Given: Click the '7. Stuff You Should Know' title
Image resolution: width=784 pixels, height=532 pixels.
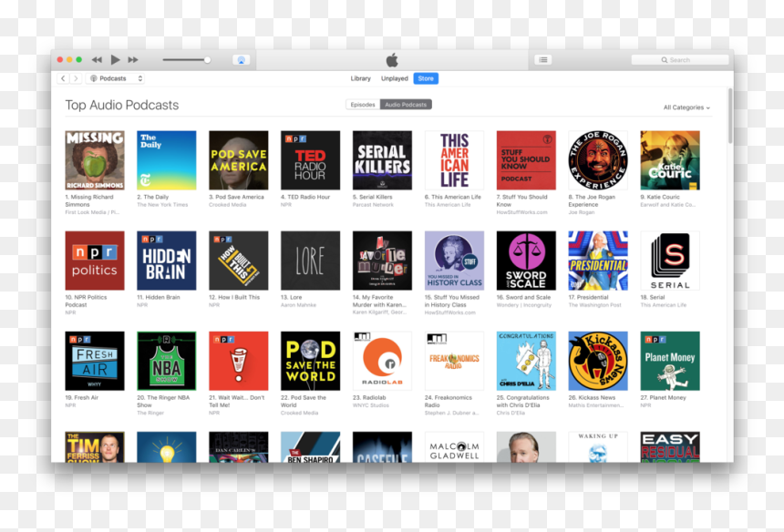Looking at the screenshot, I should (x=522, y=200).
